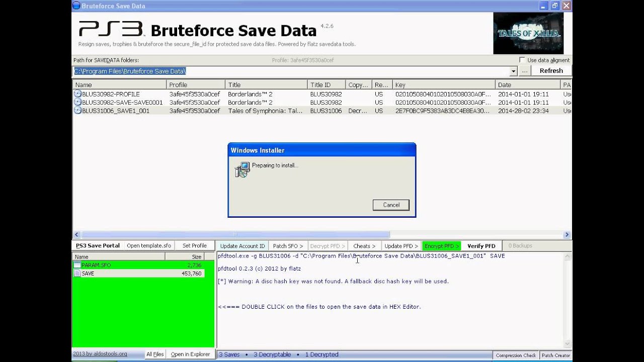Image resolution: width=644 pixels, height=362 pixels.
Task: Sort by the Key column header
Action: coord(444,85)
